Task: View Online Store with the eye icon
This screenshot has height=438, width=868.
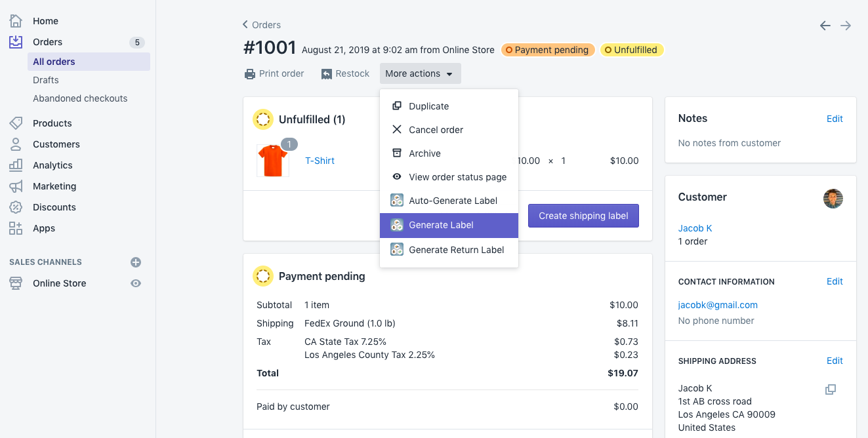Action: 136,283
